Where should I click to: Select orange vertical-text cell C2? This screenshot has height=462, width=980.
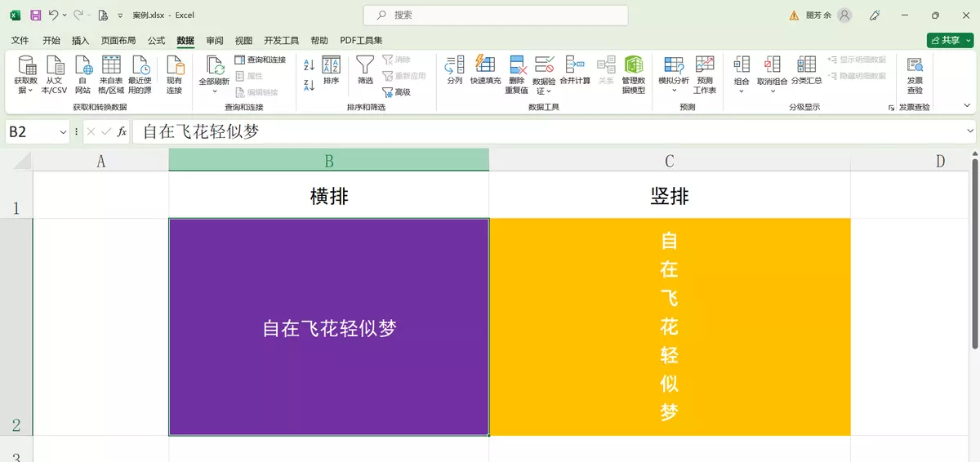point(670,327)
